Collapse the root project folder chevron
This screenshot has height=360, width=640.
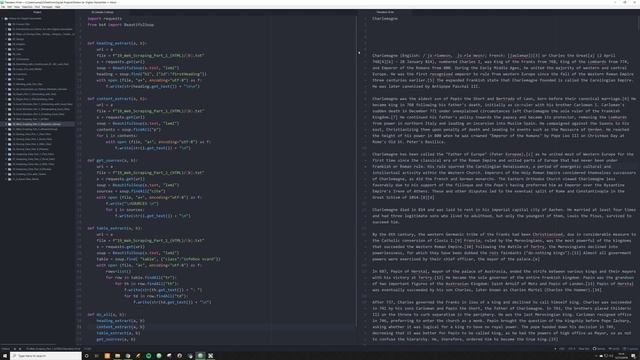click(x=2, y=19)
